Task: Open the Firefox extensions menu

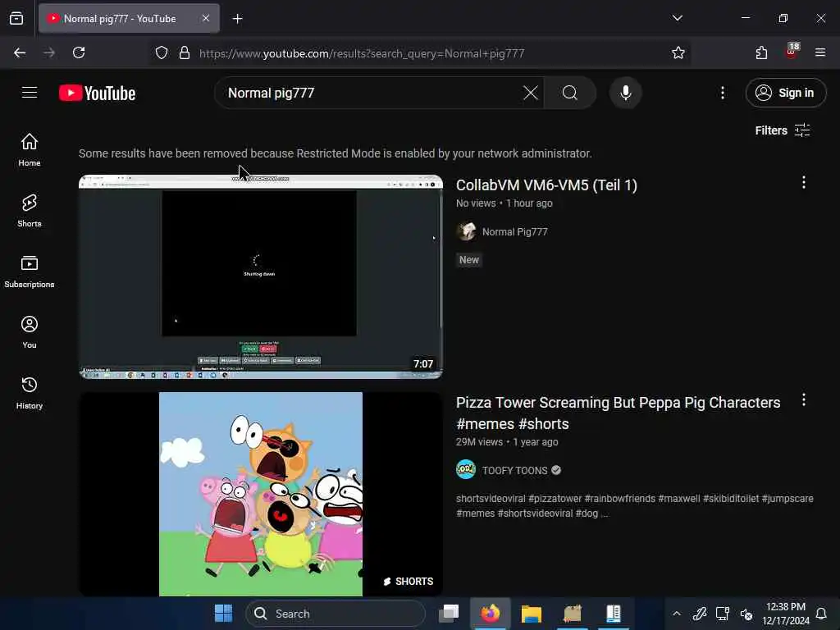Action: (x=761, y=52)
